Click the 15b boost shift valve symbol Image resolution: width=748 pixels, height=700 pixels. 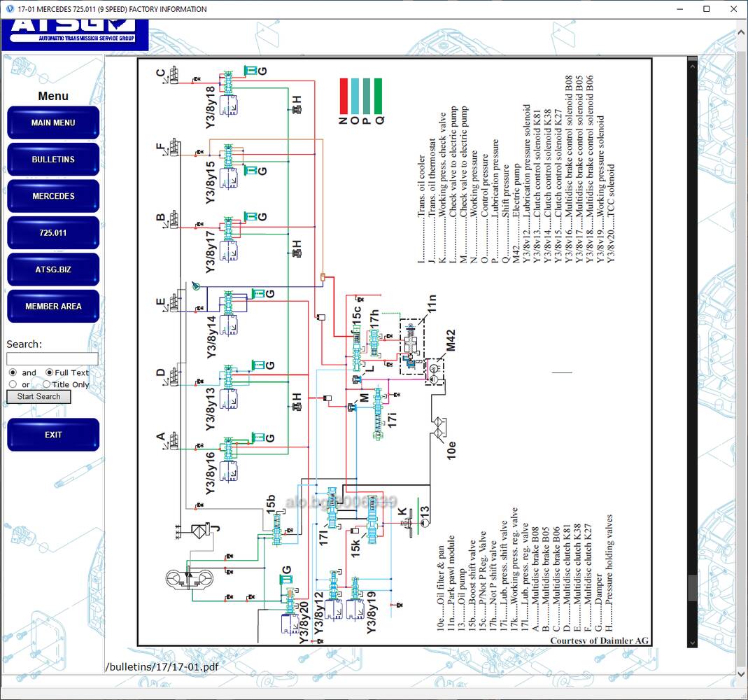coord(278,530)
